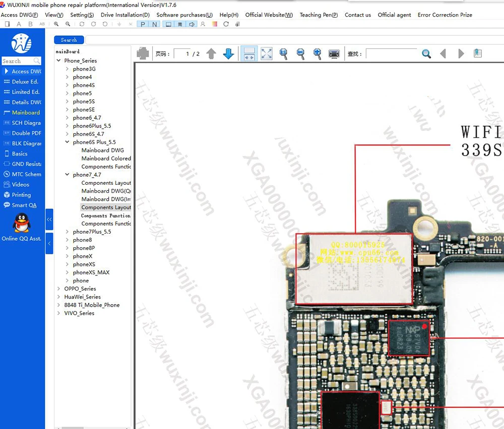
Task: Expand the VIVO_Series tree node
Action: [58, 313]
